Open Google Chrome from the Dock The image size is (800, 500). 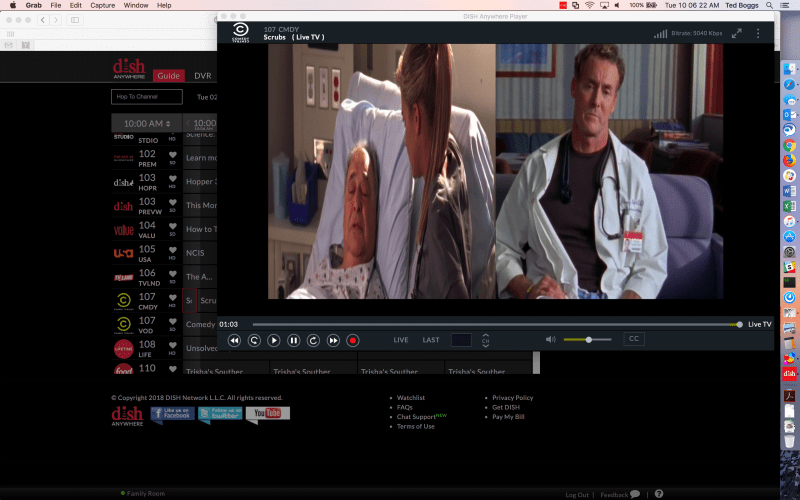click(789, 145)
